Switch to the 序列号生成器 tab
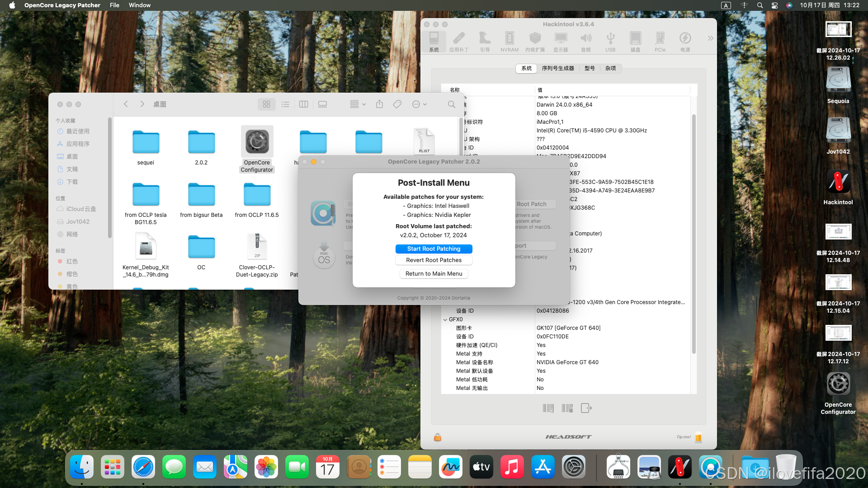The width and height of the screenshot is (868, 488). [x=557, y=68]
